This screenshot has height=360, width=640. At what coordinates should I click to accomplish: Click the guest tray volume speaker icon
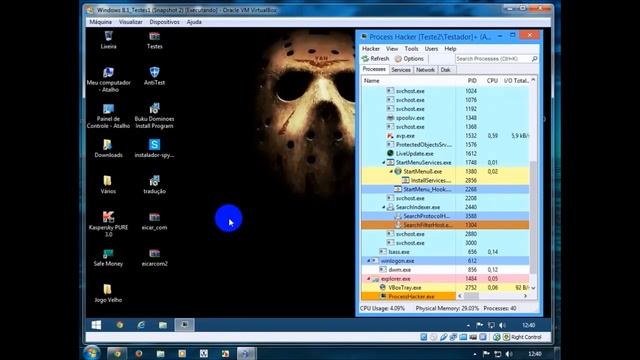click(x=502, y=325)
